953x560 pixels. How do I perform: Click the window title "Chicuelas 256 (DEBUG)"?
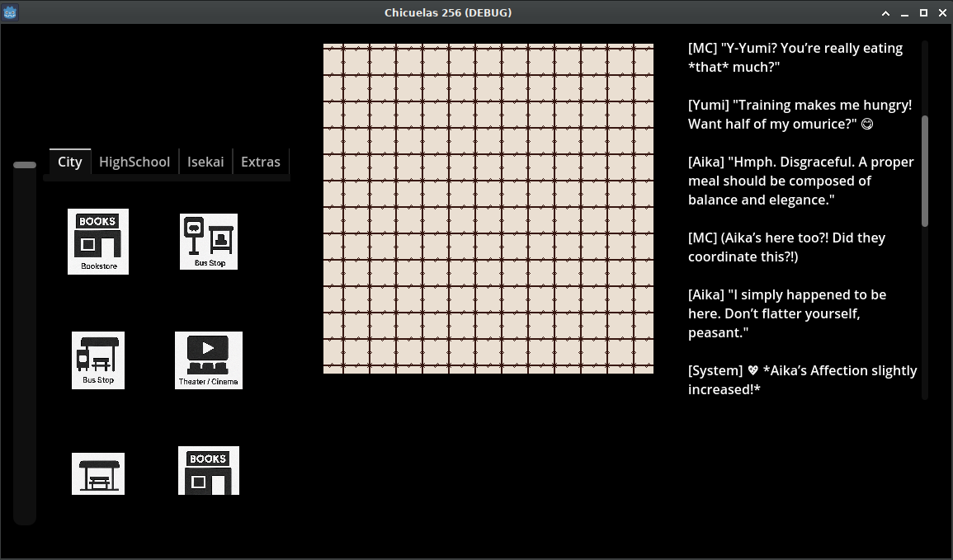pos(448,12)
